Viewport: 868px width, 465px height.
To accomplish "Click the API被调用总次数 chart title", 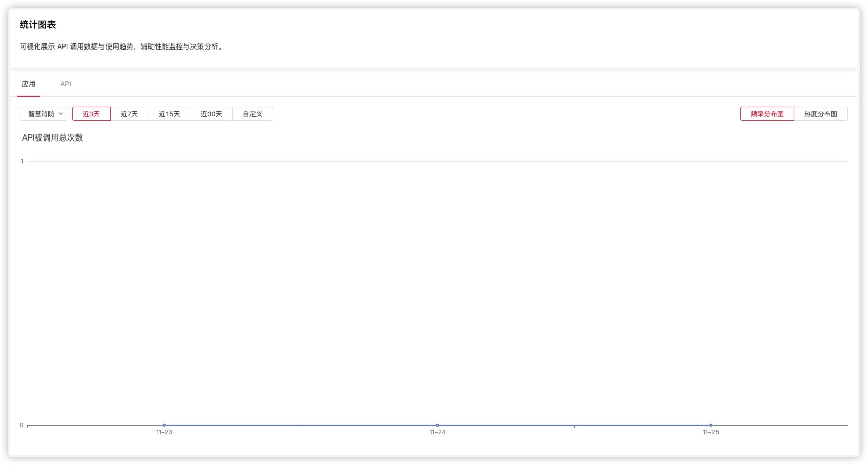I will coord(53,137).
